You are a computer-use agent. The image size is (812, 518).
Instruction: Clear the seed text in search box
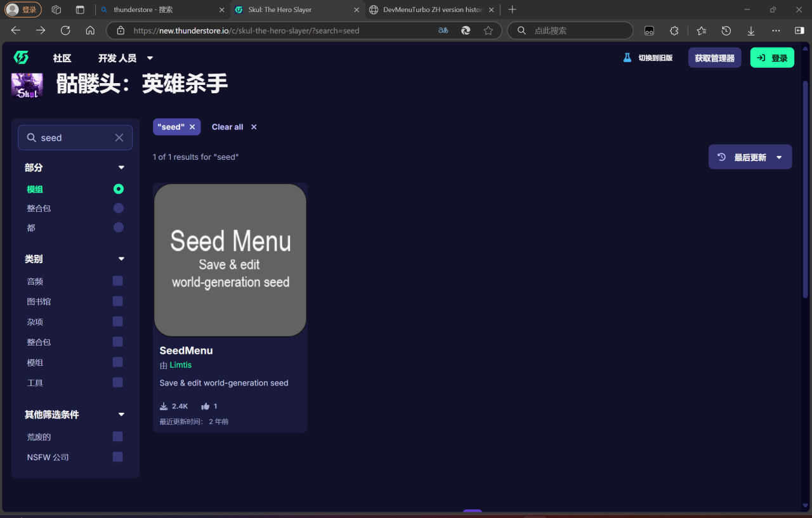(x=119, y=138)
